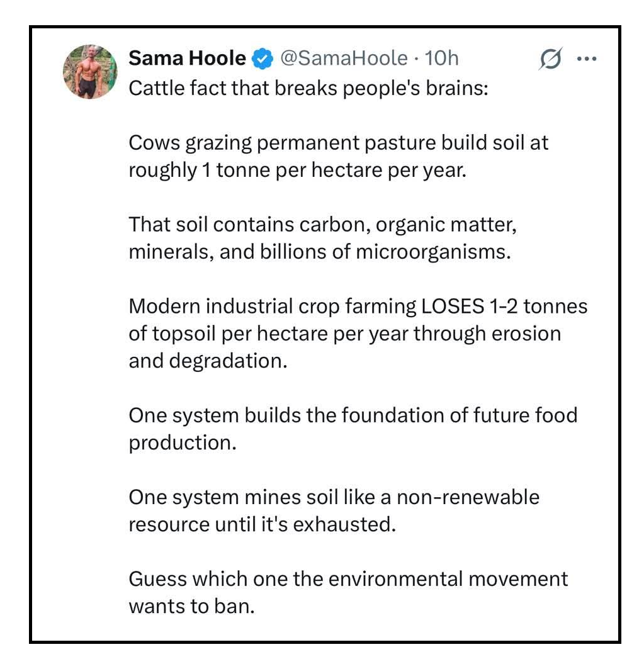Open the three-dot more options menu
The image size is (644, 664).
pos(587,59)
